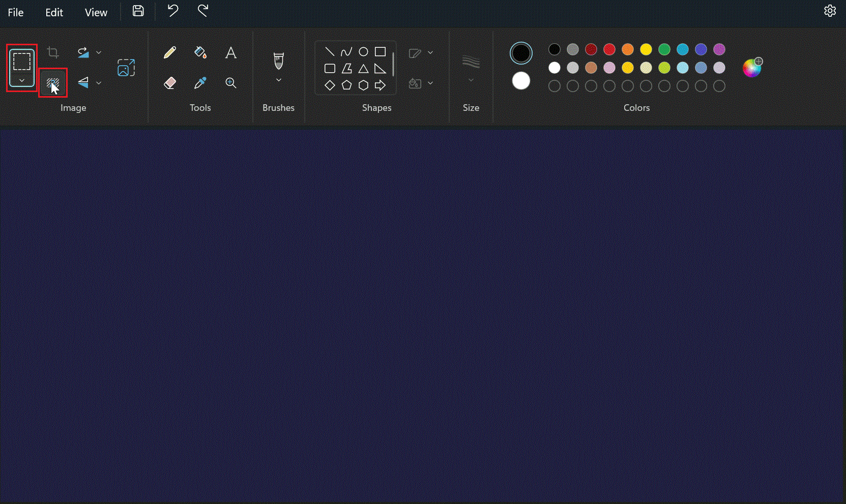Open the image Resize tool
Image resolution: width=846 pixels, height=504 pixels.
(x=126, y=67)
